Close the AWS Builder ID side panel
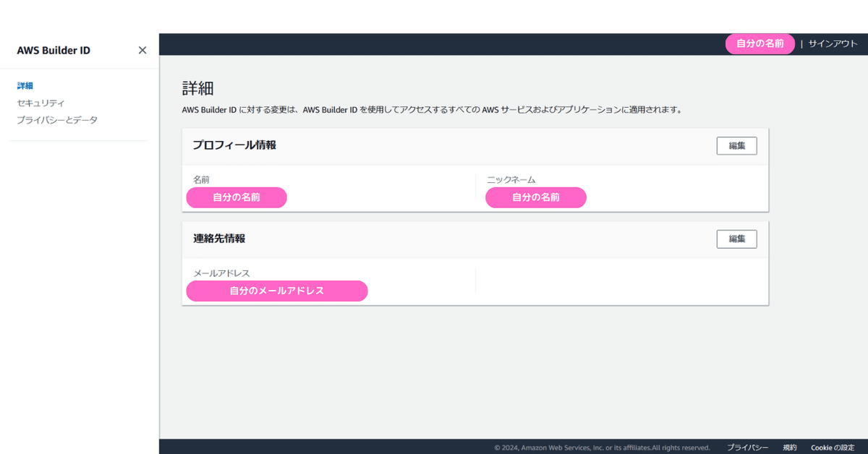This screenshot has width=868, height=454. pyautogui.click(x=142, y=50)
